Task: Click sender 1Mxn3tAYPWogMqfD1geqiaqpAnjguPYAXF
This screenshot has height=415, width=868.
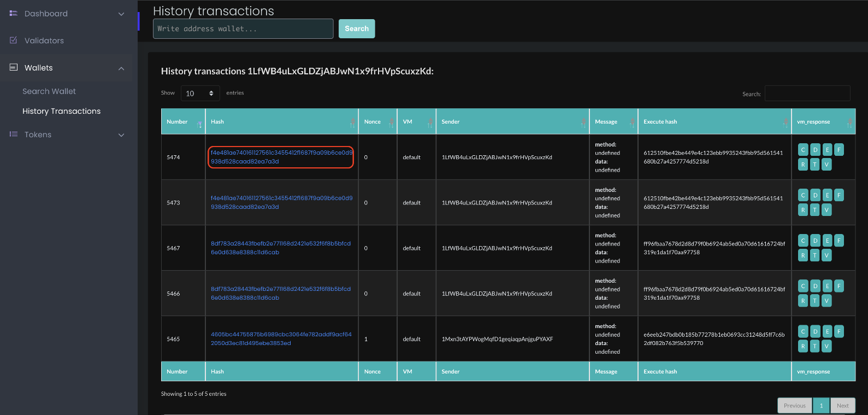Action: pos(497,339)
